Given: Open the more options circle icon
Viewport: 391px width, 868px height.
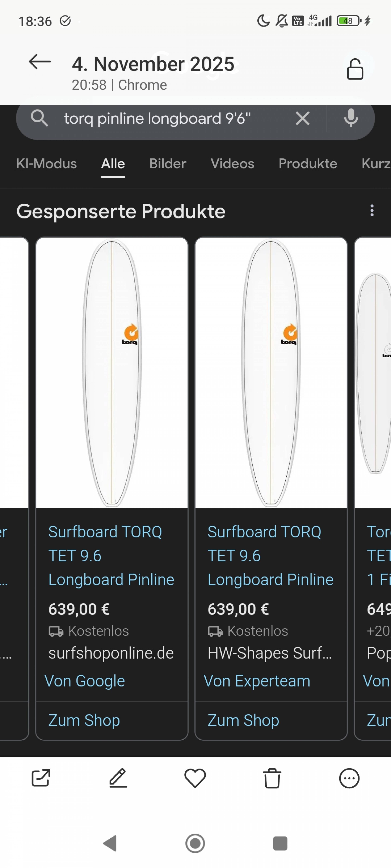Looking at the screenshot, I should (349, 778).
